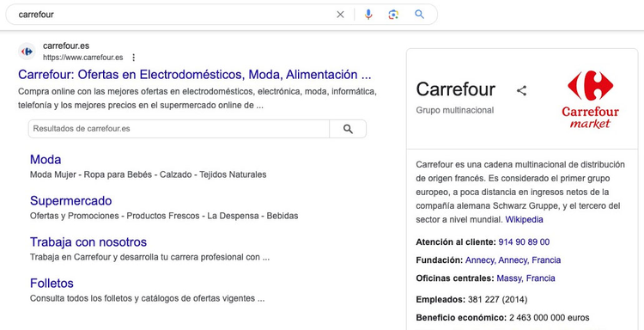Click the Consulta todos los folletos description
The image size is (644, 330).
[148, 298]
